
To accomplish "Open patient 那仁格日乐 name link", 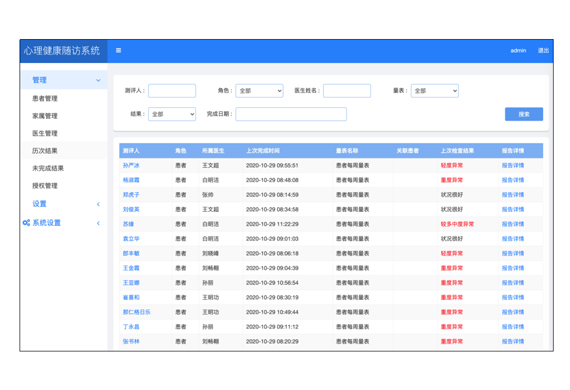I will point(136,312).
